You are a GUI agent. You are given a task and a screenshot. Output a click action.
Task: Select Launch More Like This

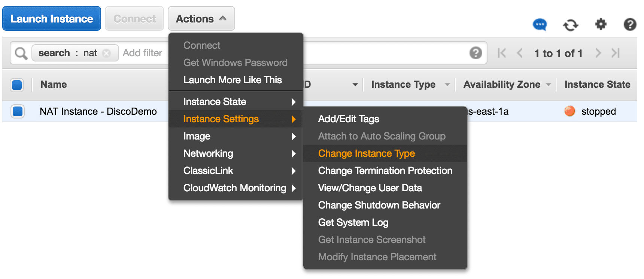[232, 80]
